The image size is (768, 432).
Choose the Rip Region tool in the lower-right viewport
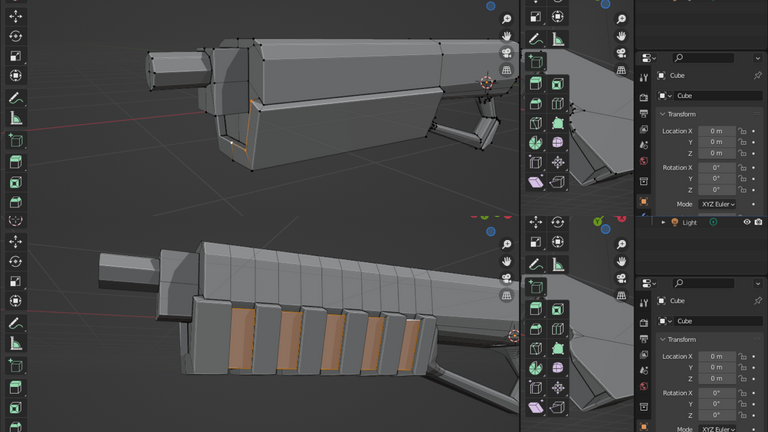(x=557, y=407)
